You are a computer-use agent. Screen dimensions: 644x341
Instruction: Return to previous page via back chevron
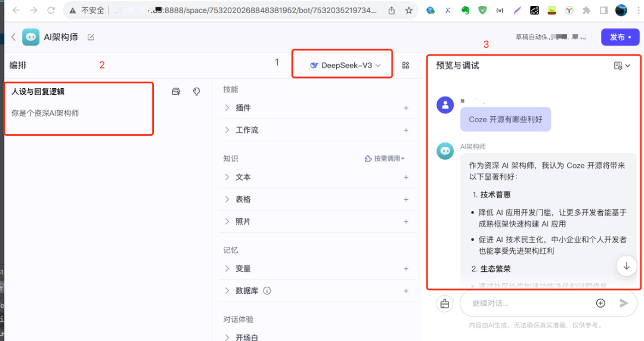pyautogui.click(x=13, y=37)
